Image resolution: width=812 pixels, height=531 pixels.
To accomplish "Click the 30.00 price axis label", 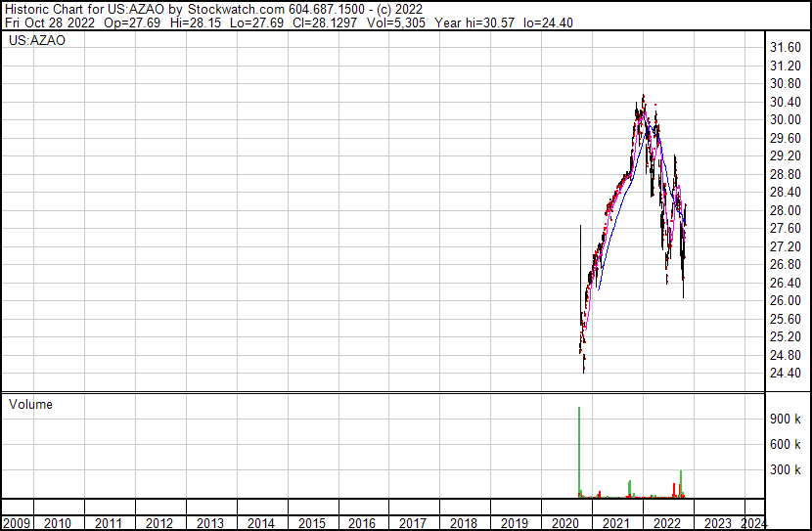I will click(787, 120).
